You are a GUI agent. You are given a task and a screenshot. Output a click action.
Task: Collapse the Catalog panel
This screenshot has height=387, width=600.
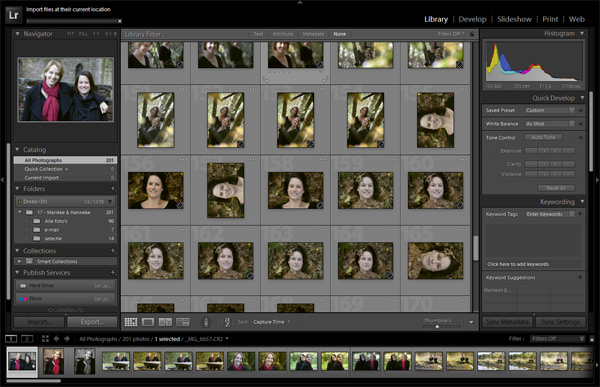17,150
